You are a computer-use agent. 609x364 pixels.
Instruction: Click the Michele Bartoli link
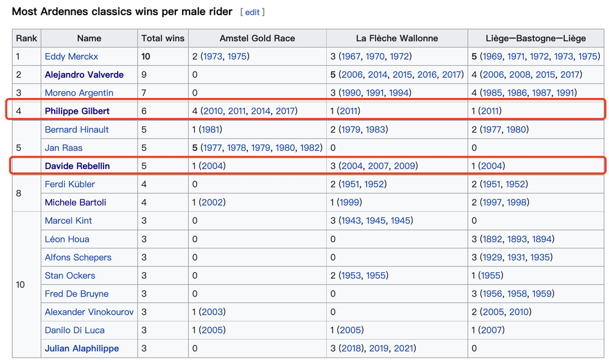(76, 202)
